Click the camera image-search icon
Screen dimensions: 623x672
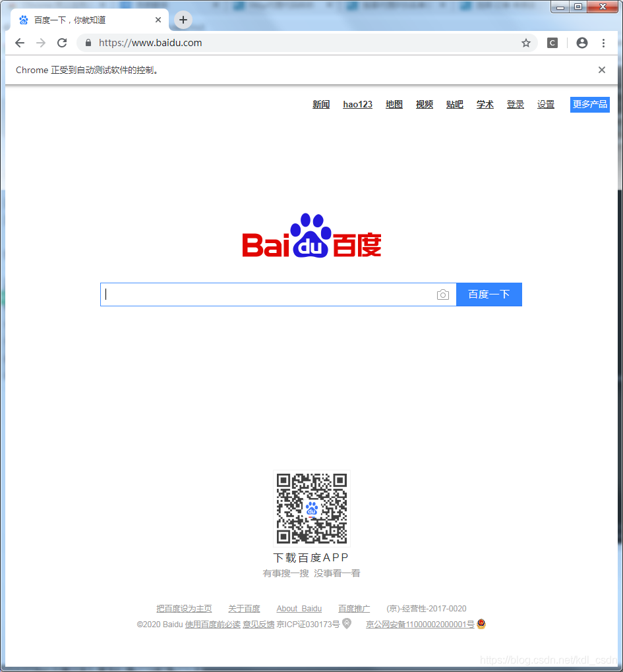pos(443,295)
